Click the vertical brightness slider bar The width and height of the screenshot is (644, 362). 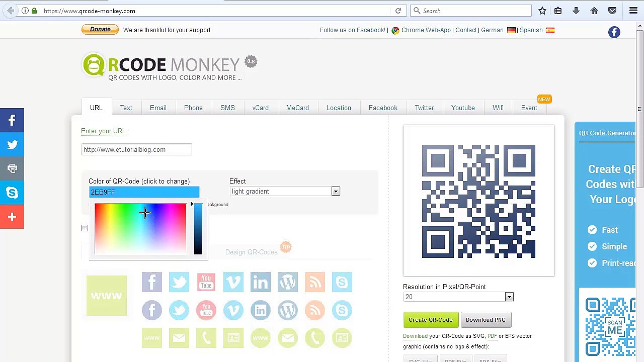click(x=198, y=229)
